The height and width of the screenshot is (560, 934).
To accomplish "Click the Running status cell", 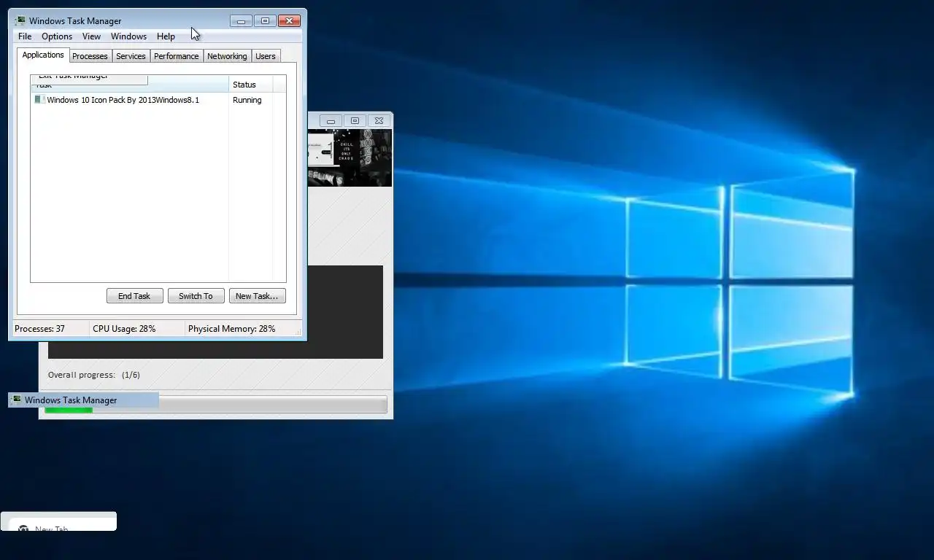I will (247, 100).
